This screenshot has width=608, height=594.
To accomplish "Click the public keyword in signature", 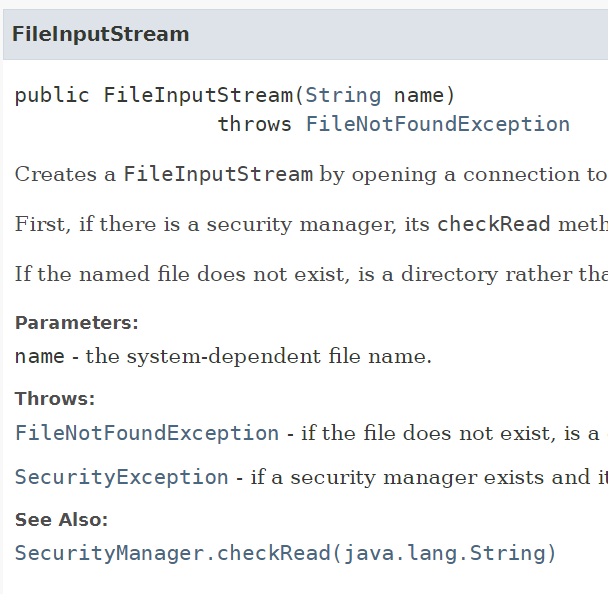I will (x=52, y=95).
